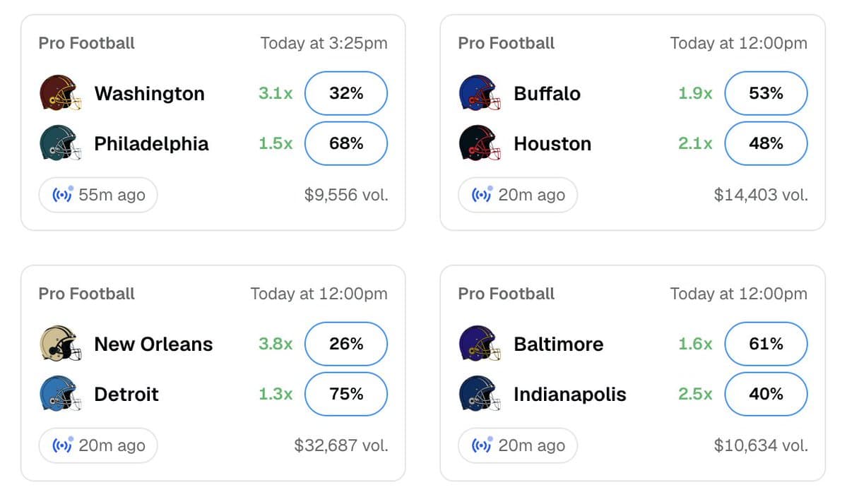Click the Indianapolis navy helmet icon
The width and height of the screenshot is (847, 504).
[480, 394]
